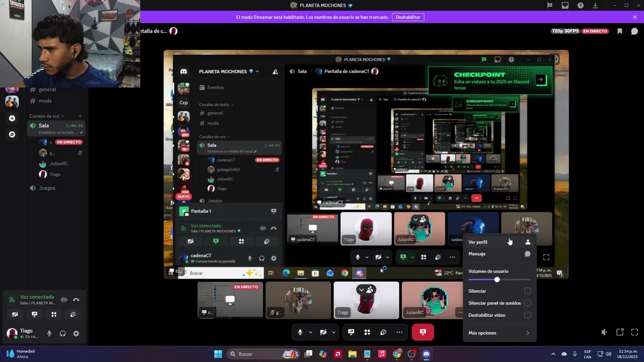
Task: Open camera options dropdown arrow
Action: tap(334, 332)
